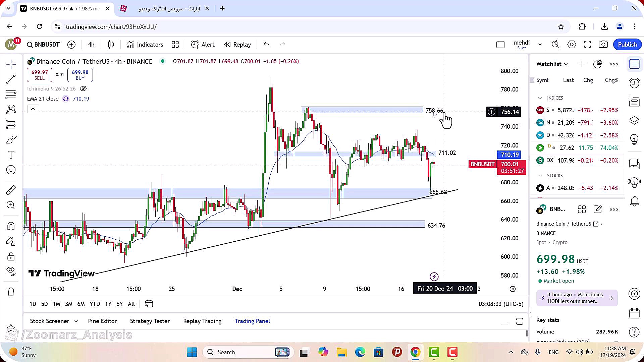The width and height of the screenshot is (644, 362).
Task: Open watchlist more options menu
Action: pyautogui.click(x=614, y=64)
